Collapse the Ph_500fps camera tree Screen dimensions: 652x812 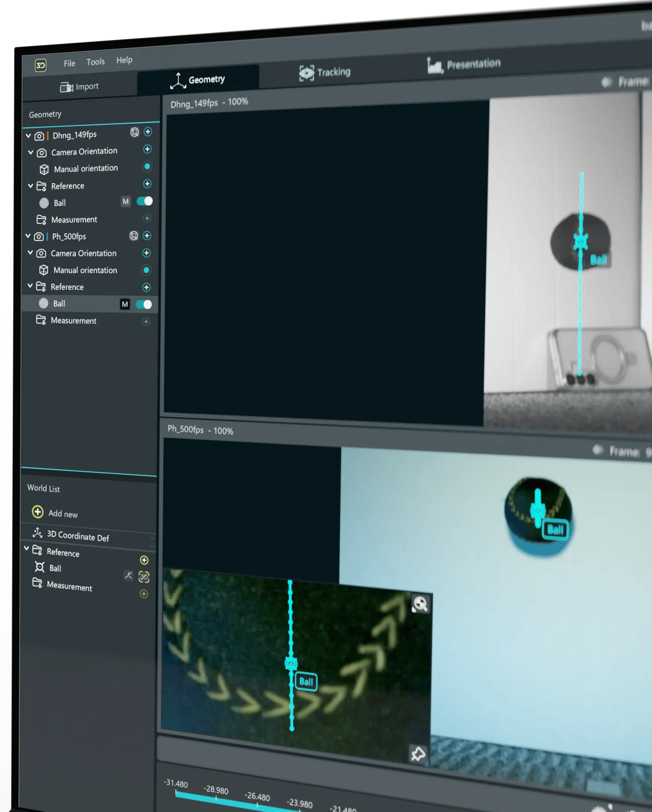[28, 236]
